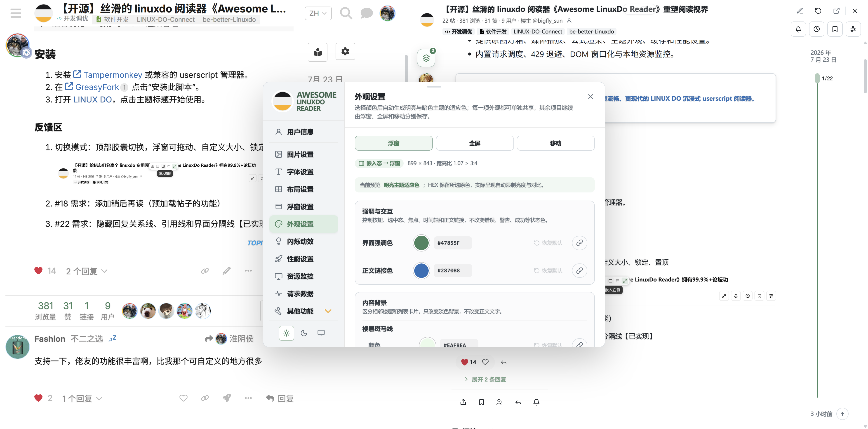Open 性能设置 settings section
Image resolution: width=868 pixels, height=429 pixels.
tap(303, 259)
